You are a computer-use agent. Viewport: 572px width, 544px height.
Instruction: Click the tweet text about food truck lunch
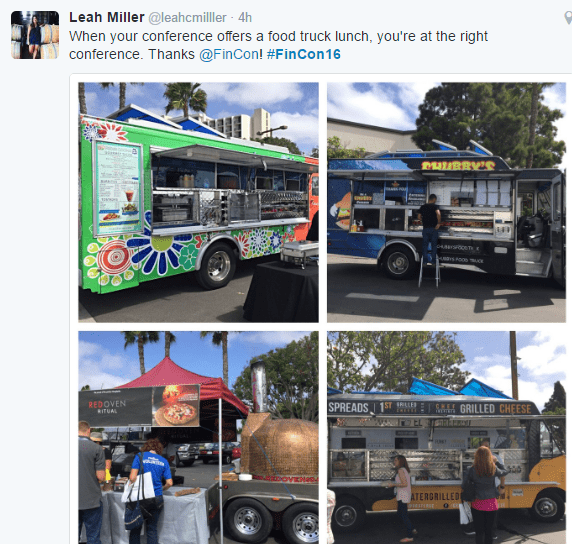(278, 45)
